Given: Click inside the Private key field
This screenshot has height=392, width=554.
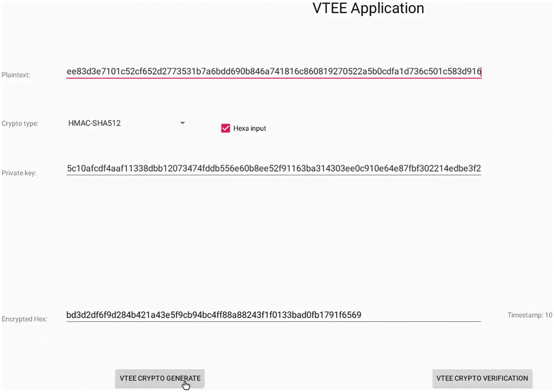Looking at the screenshot, I should [x=274, y=169].
